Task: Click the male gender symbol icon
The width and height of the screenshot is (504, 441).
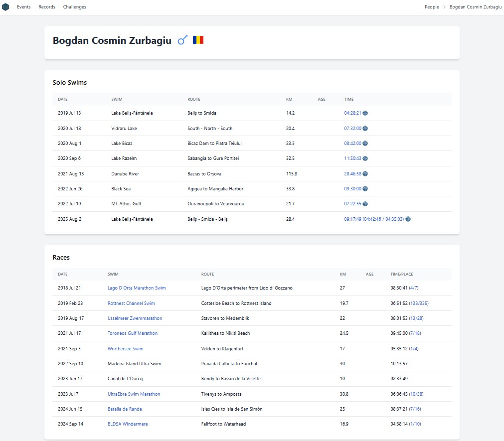Action: pyautogui.click(x=182, y=40)
